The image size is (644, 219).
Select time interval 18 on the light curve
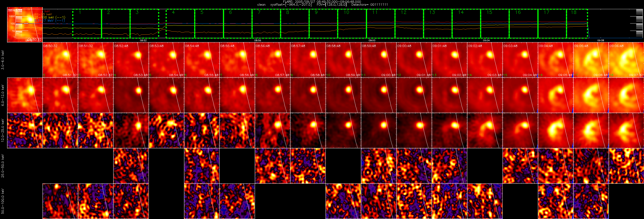pos(577,24)
